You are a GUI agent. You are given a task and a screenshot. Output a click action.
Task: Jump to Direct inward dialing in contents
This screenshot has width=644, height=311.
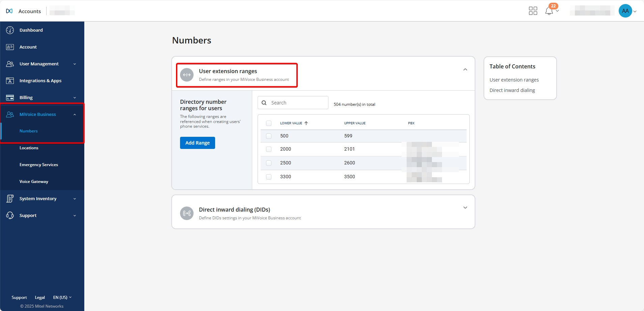point(512,90)
